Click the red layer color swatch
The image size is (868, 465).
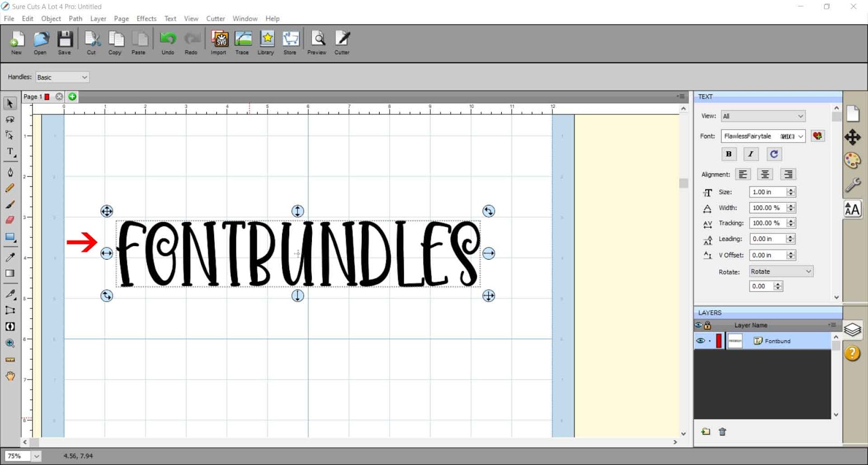point(719,341)
